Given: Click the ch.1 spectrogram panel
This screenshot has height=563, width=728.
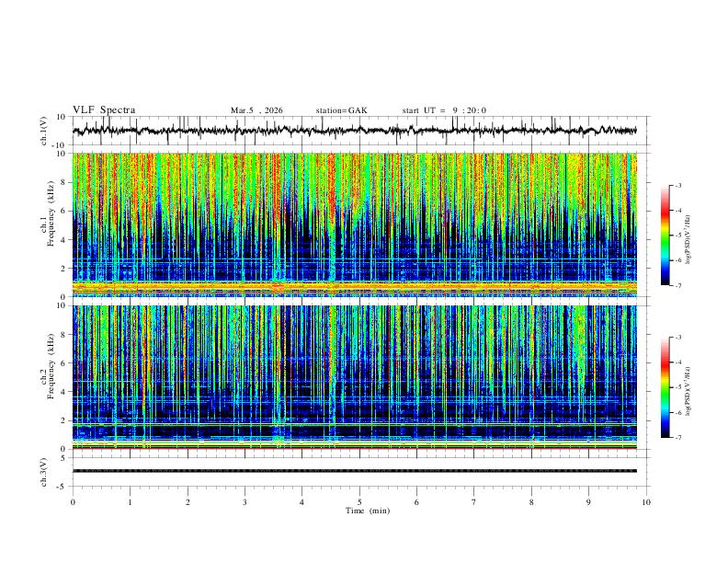Looking at the screenshot, I should [355, 224].
